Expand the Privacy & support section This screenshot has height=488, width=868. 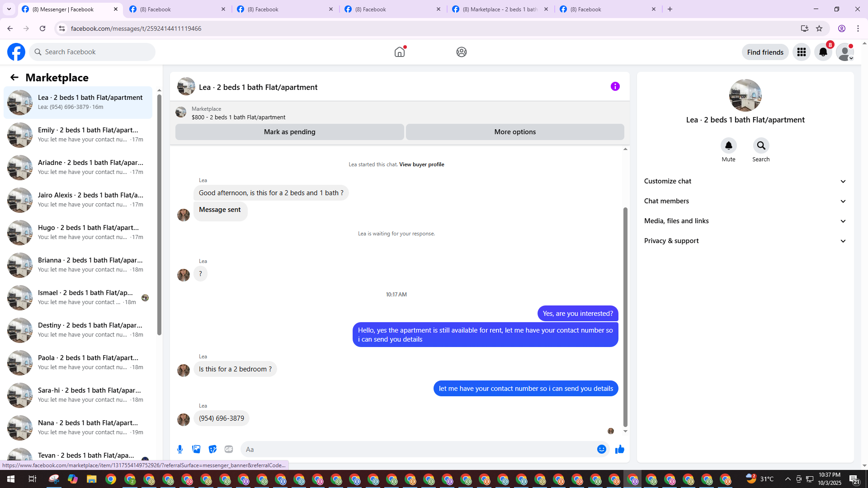(x=745, y=241)
